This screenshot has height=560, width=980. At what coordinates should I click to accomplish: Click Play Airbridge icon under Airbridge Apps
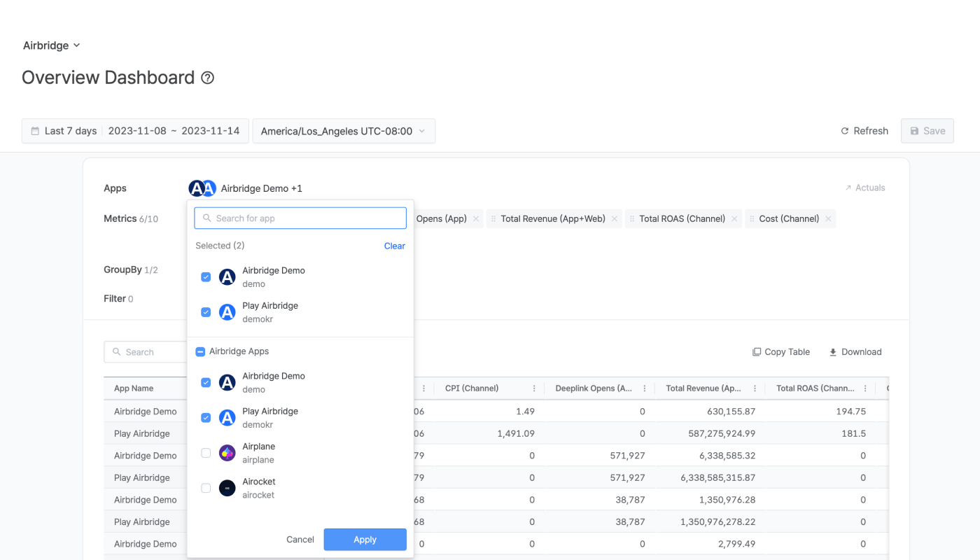click(x=227, y=418)
